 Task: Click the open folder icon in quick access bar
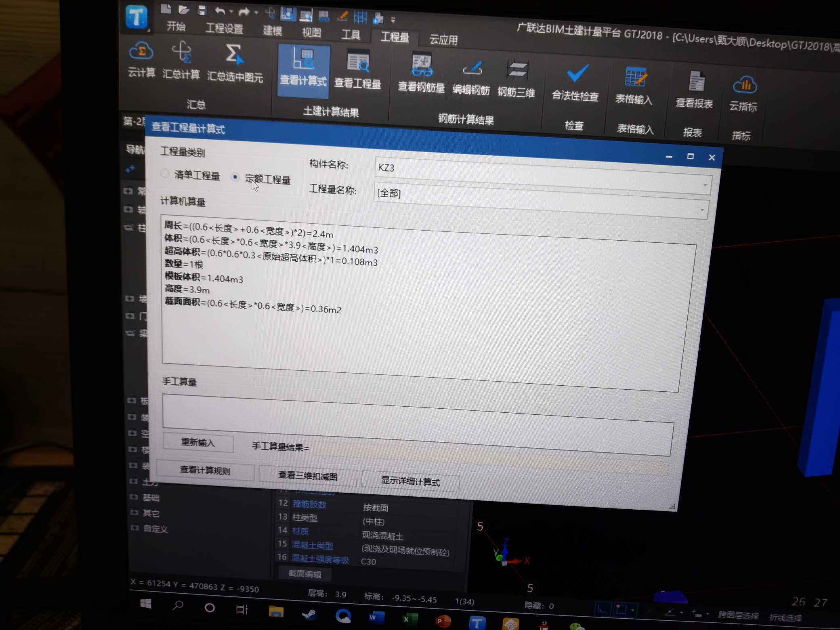click(184, 10)
